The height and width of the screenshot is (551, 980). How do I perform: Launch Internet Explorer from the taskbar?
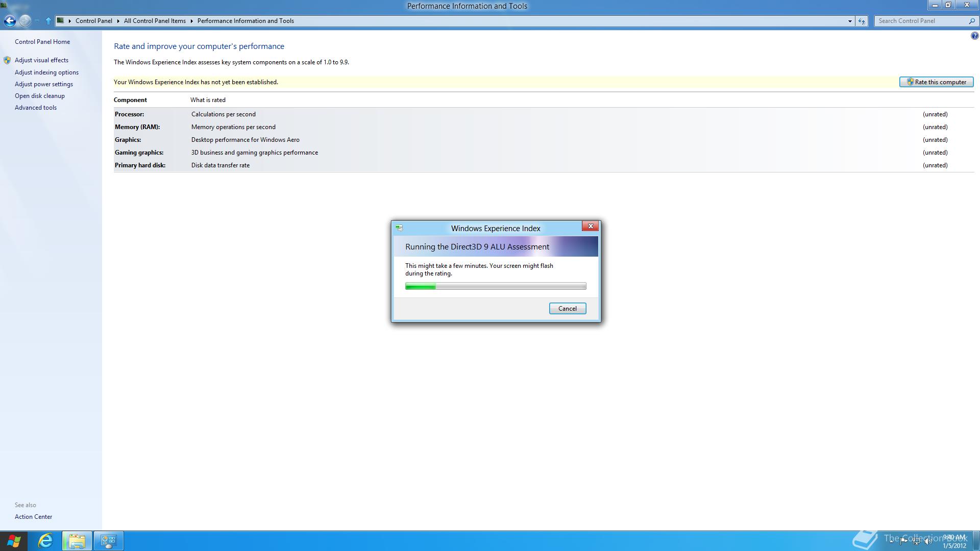[45, 541]
